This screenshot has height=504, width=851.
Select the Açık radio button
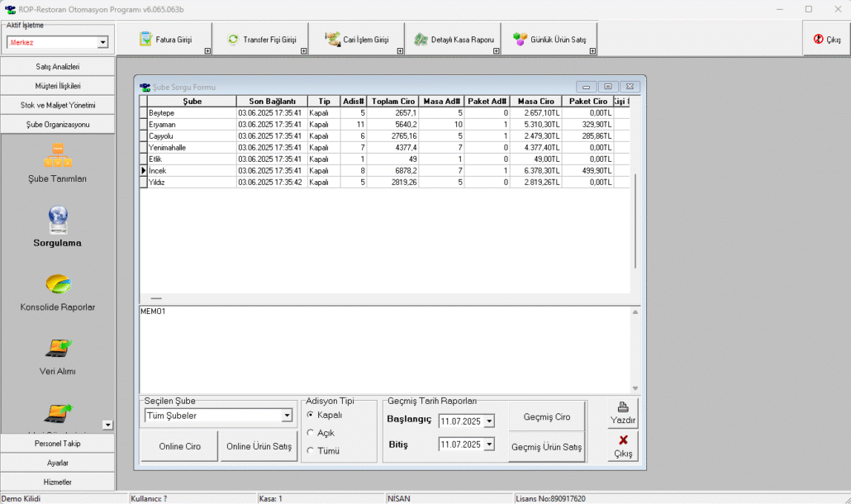[311, 433]
